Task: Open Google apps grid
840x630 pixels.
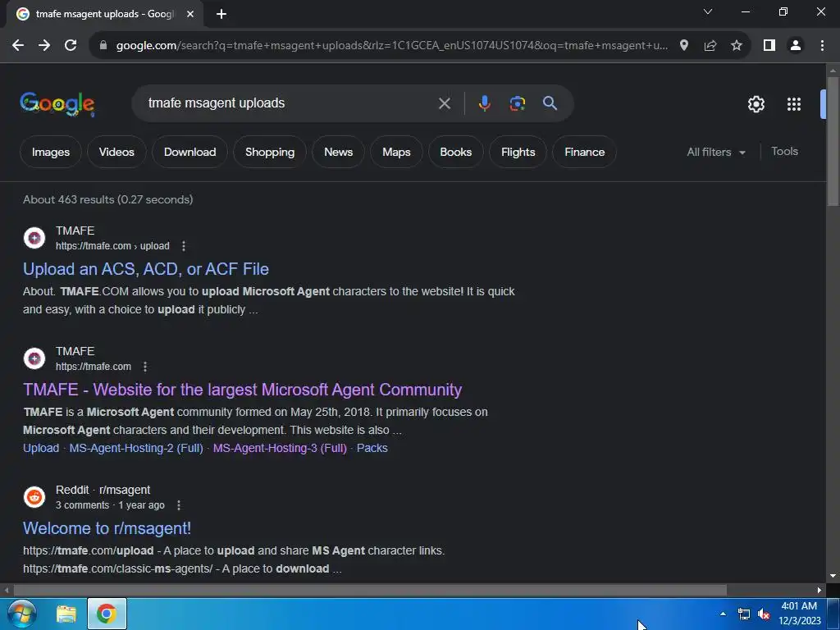Action: [x=794, y=104]
